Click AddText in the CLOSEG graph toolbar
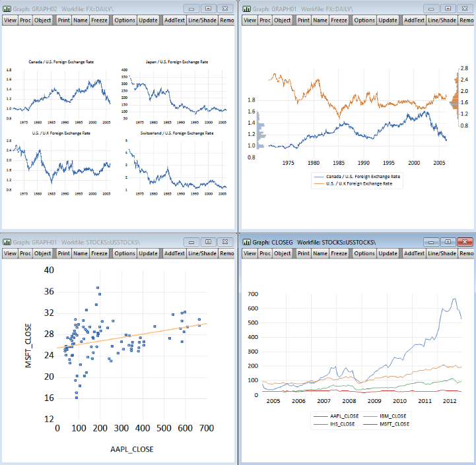The height and width of the screenshot is (465, 476). click(413, 253)
